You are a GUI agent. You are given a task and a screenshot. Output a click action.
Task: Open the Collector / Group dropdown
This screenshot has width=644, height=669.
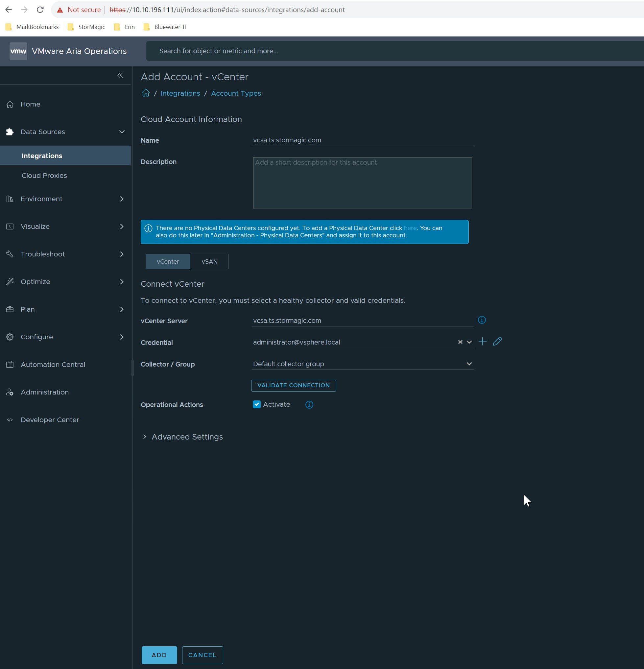coord(363,364)
